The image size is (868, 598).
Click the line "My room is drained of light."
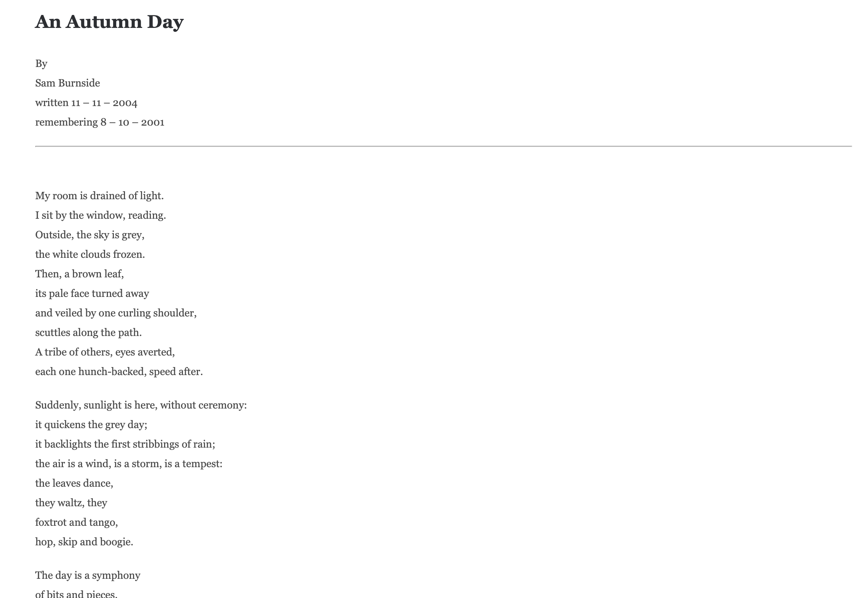point(100,196)
